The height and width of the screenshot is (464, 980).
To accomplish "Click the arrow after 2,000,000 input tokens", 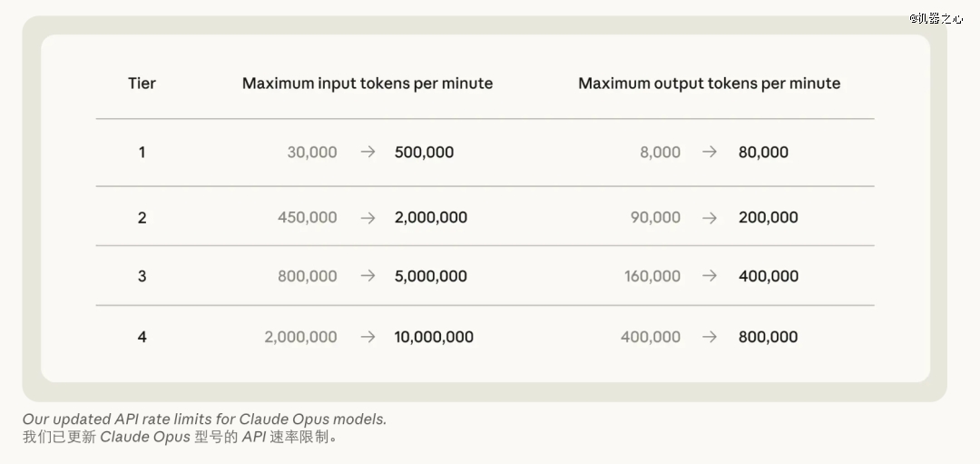I will tap(367, 337).
